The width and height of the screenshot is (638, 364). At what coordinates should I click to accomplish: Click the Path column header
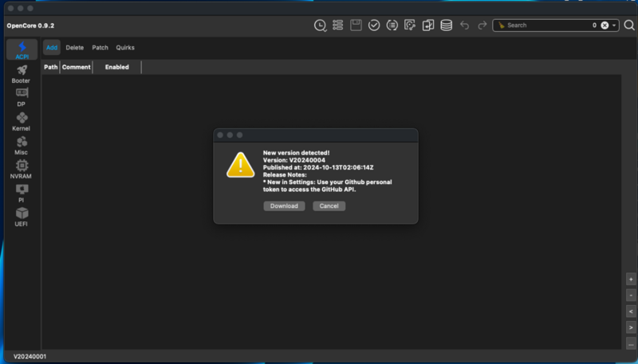click(x=51, y=67)
